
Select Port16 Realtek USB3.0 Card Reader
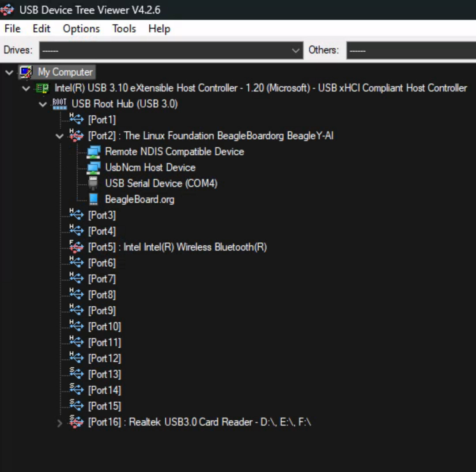pos(200,422)
